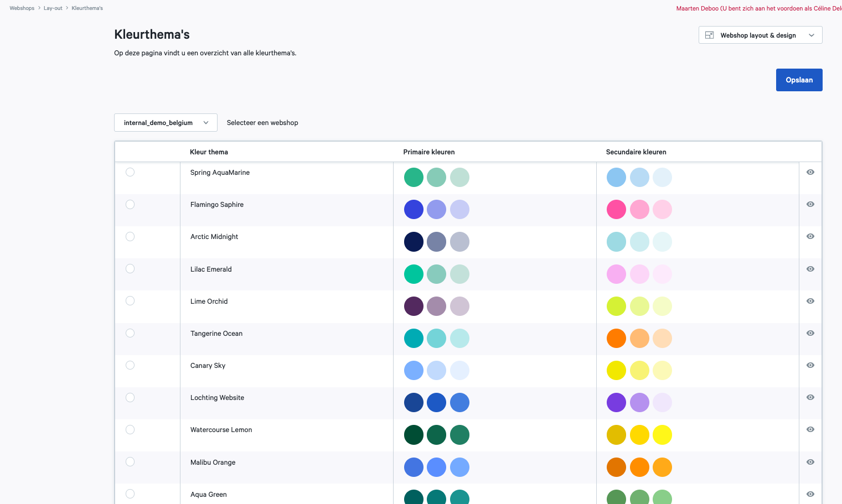Click Tangerine Ocean's eye preview icon
This screenshot has width=842, height=504.
pyautogui.click(x=810, y=333)
